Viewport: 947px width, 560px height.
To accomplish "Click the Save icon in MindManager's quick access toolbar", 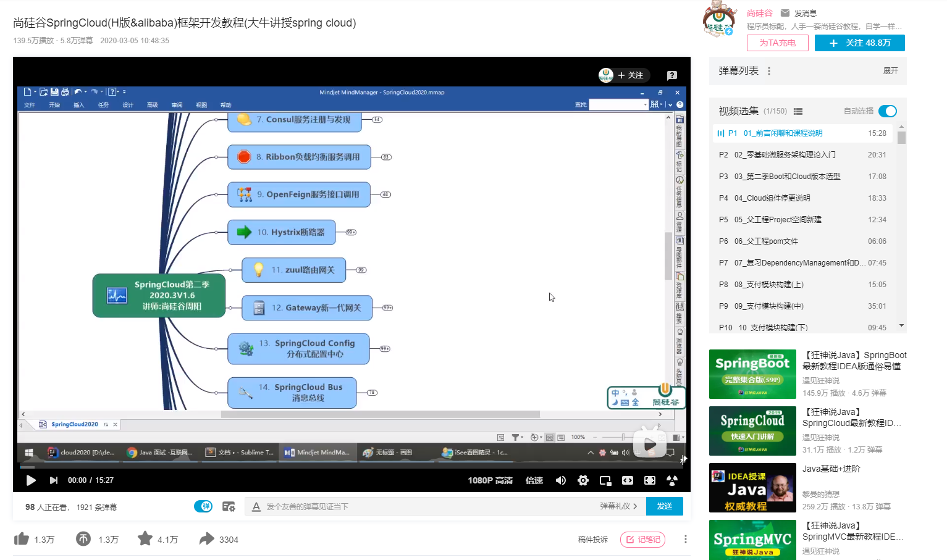I will [53, 91].
